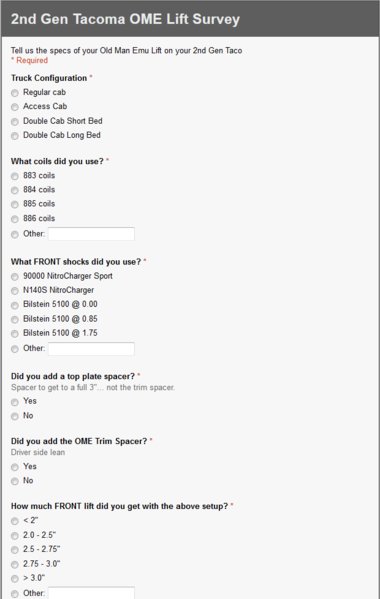Pick Double Cab Long Bed option
The height and width of the screenshot is (599, 380).
tap(15, 136)
